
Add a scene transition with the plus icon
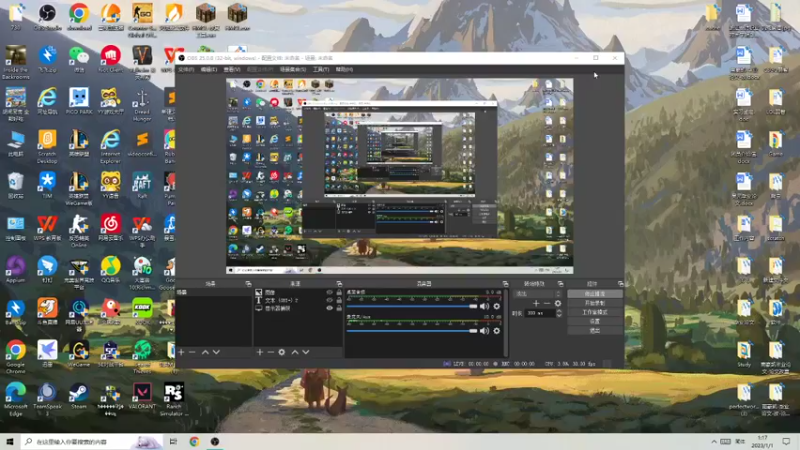tap(536, 303)
